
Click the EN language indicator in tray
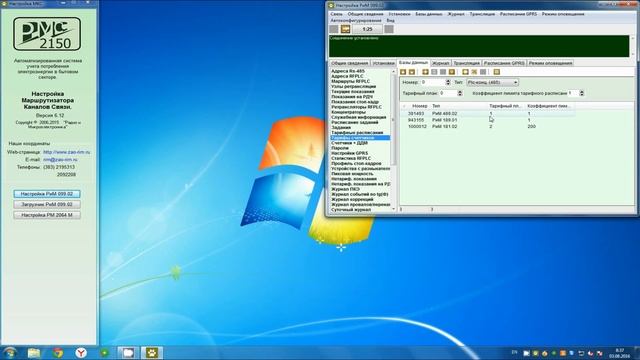pos(514,352)
